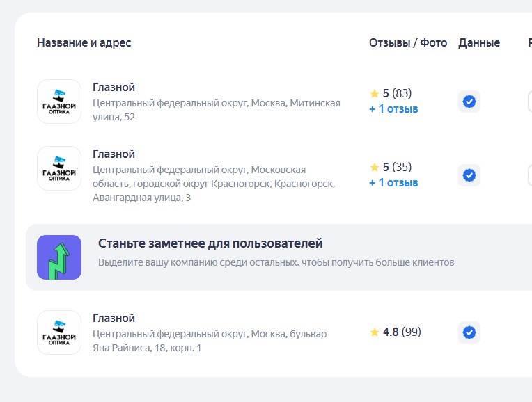Click the Глазной logo for бульвар Яна Райниса
532x402 pixels.
(59, 332)
